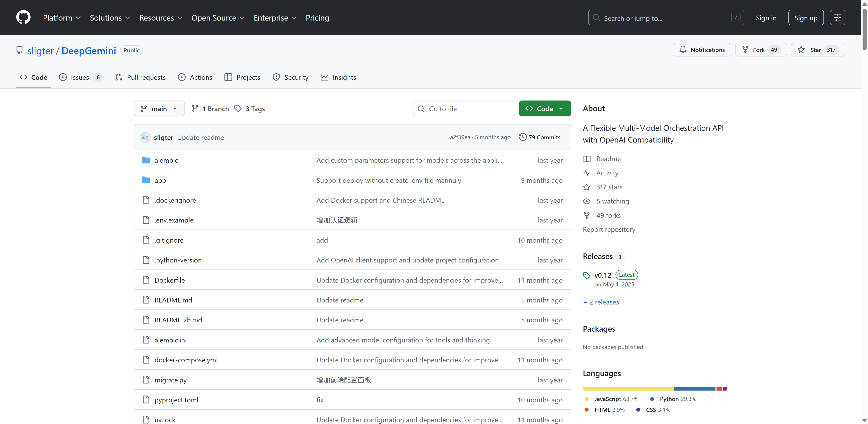868x424 pixels.
Task: Click the Dockerfile file icon
Action: point(146,280)
